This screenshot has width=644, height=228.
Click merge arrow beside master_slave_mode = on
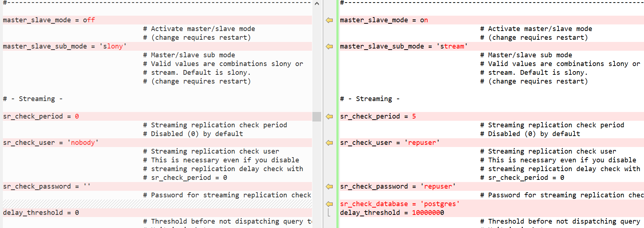tap(329, 20)
